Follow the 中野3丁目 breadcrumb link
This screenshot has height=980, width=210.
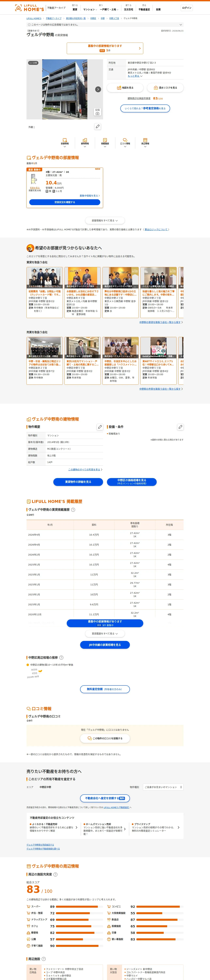pos(114,18)
